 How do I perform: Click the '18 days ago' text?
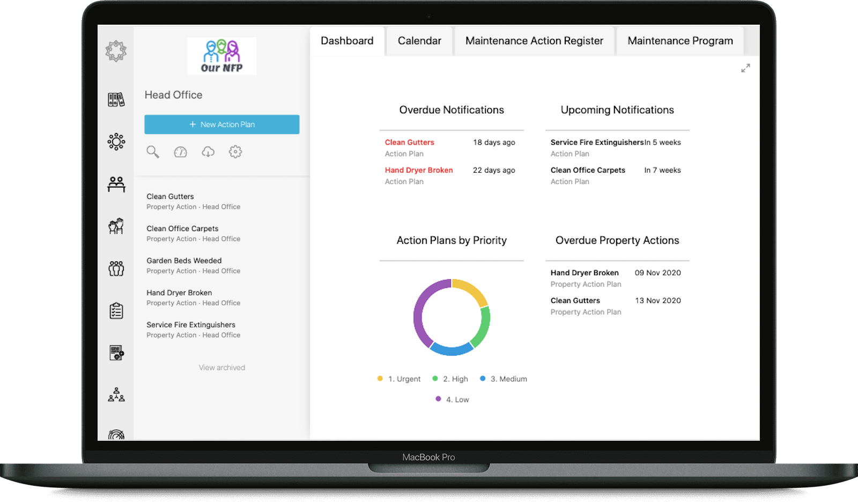[494, 142]
